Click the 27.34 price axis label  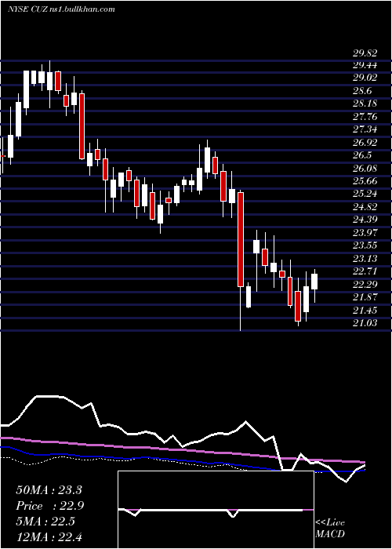pos(365,129)
